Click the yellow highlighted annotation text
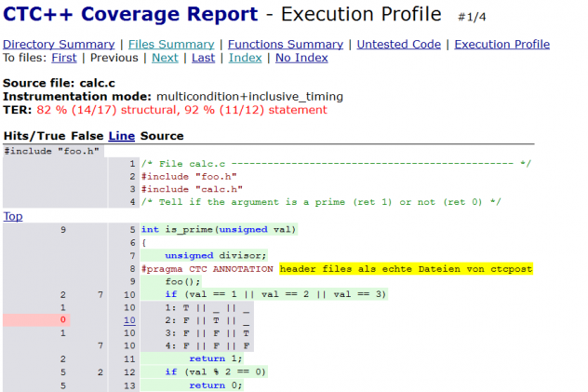This screenshot has height=392, width=588. coord(406,268)
